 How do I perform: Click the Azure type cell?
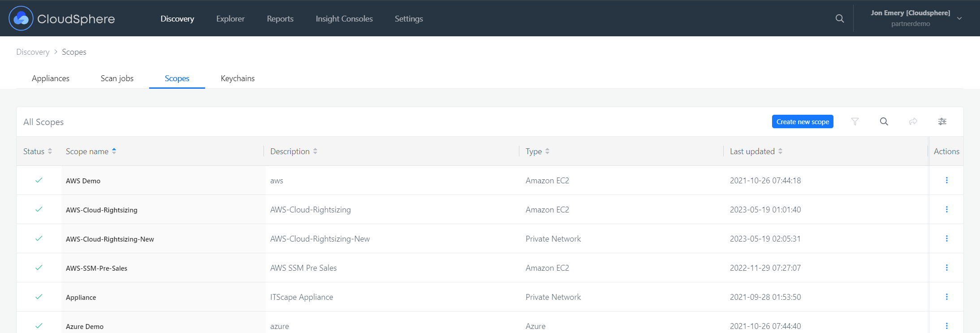click(535, 326)
